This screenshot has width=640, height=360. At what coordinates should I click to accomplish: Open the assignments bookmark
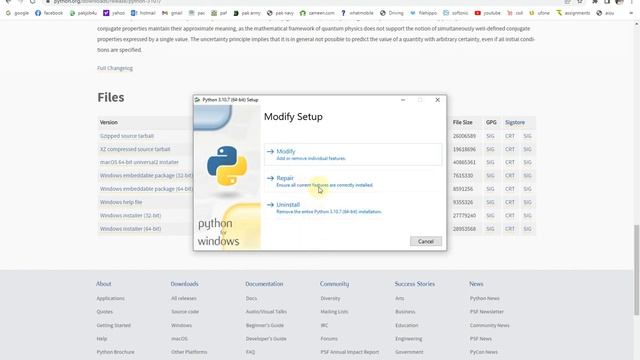[573, 13]
